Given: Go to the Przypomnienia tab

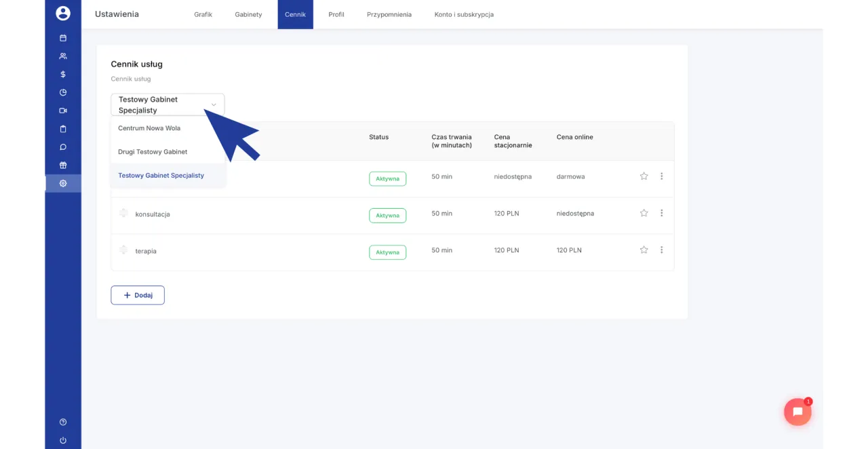Looking at the screenshot, I should tap(389, 14).
